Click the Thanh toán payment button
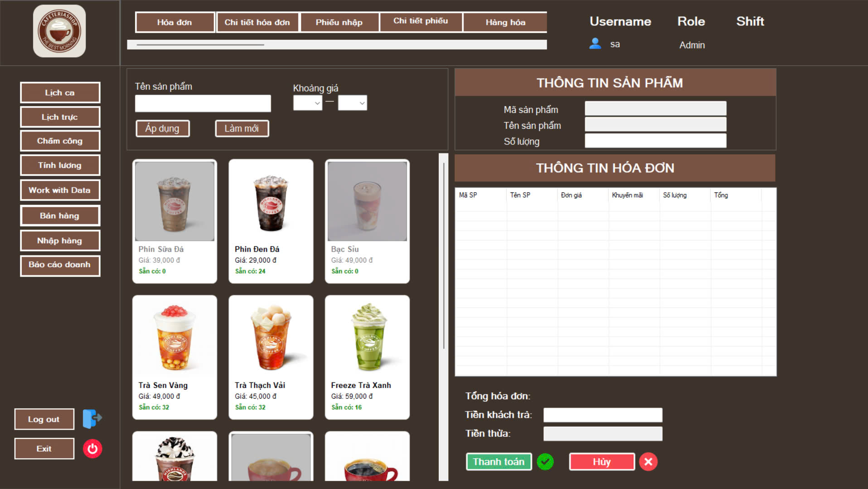The image size is (868, 489). click(499, 461)
